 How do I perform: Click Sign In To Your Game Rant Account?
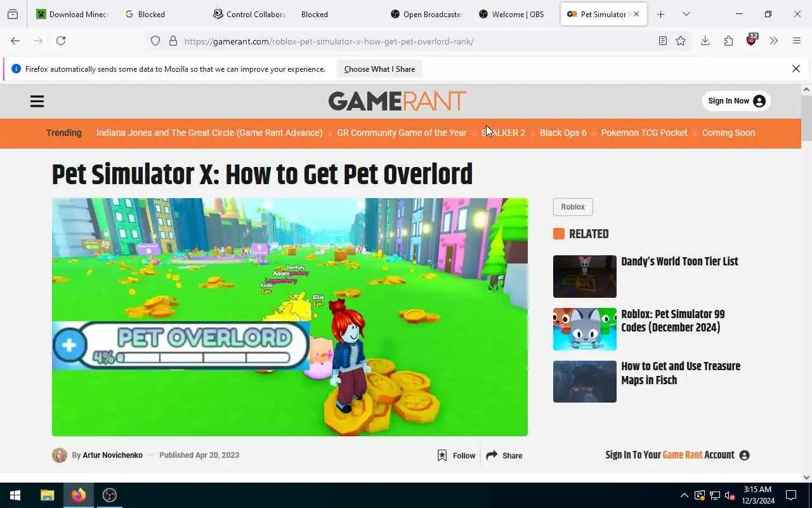click(678, 455)
